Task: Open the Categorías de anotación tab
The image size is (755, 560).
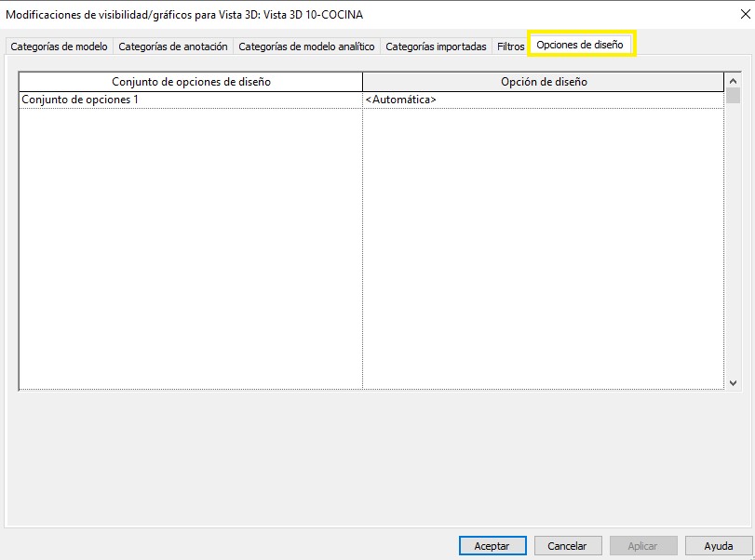Action: 173,47
